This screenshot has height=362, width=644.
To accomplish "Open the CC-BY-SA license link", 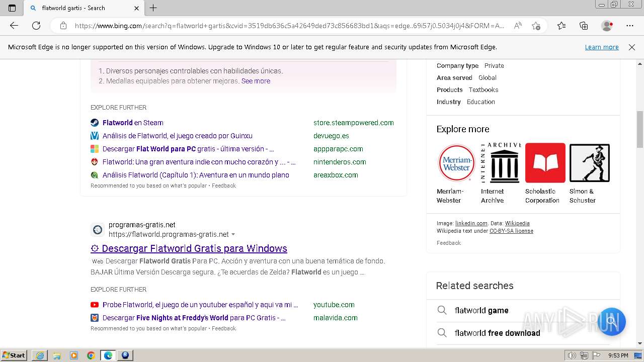I will pyautogui.click(x=511, y=231).
